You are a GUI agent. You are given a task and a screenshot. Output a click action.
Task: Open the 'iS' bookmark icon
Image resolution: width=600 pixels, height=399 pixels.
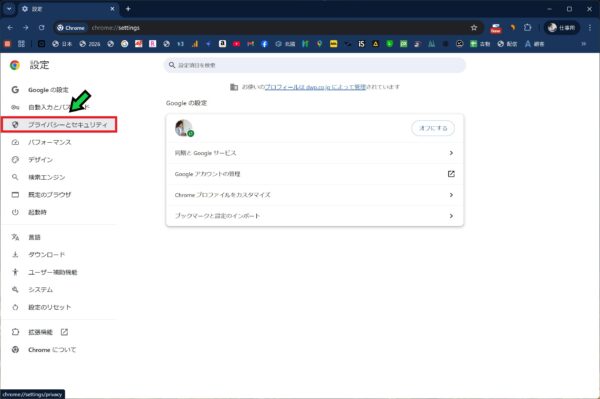[361, 44]
